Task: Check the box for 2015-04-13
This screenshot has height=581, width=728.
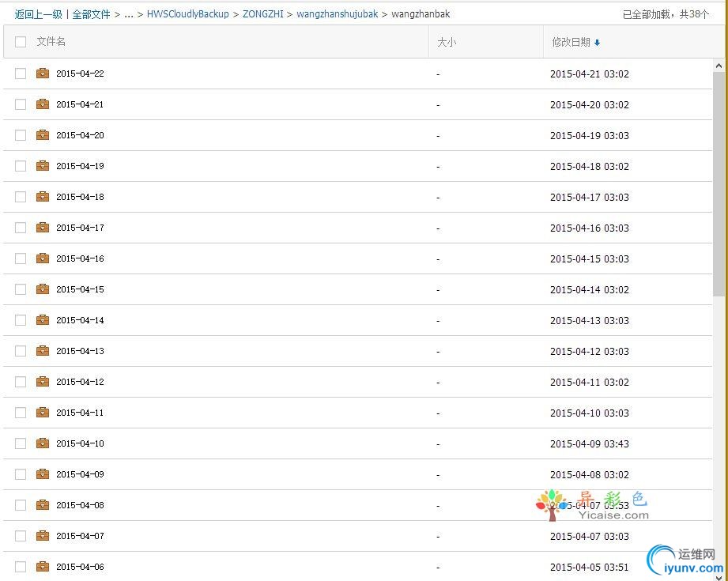Action: coord(21,351)
